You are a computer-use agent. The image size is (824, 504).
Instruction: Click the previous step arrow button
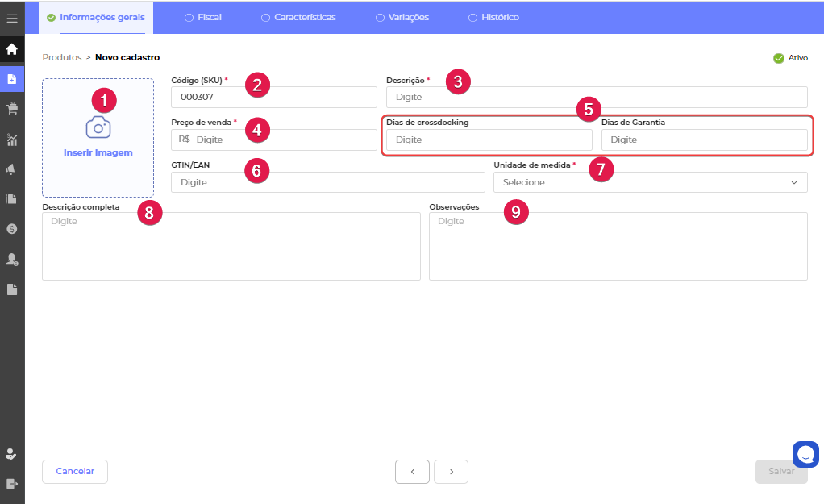[x=412, y=472]
